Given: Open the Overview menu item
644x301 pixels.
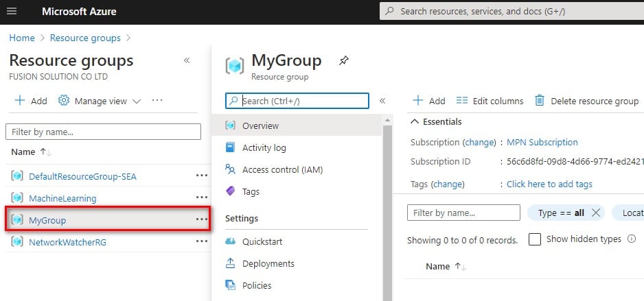Looking at the screenshot, I should [297, 125].
